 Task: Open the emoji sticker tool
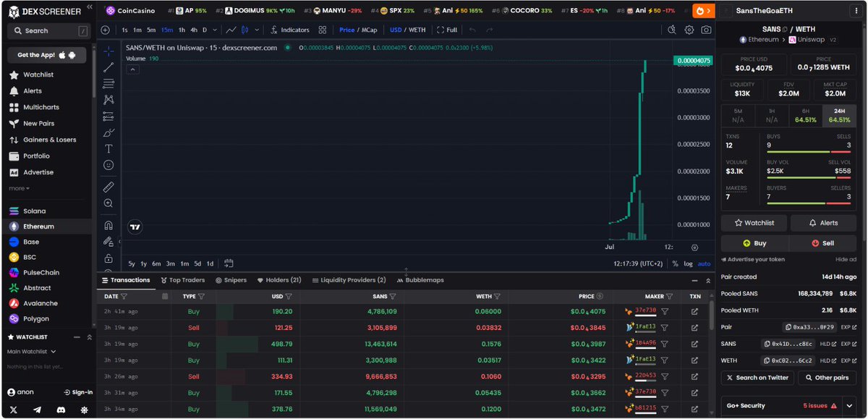pyautogui.click(x=109, y=165)
